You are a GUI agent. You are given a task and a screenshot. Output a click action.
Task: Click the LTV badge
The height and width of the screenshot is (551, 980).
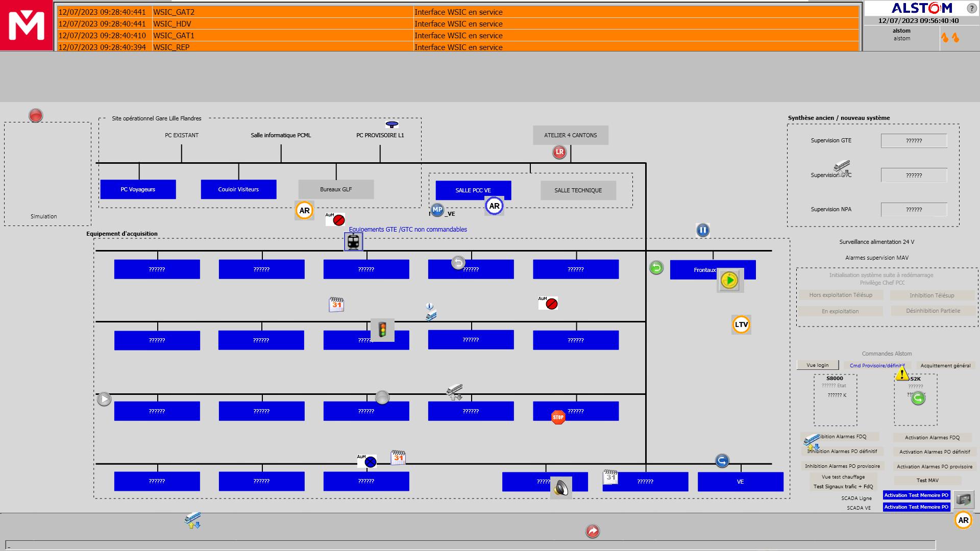[741, 324]
